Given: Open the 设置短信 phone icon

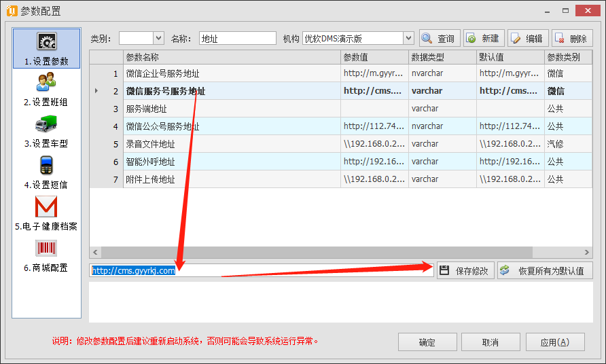Looking at the screenshot, I should pos(46,165).
